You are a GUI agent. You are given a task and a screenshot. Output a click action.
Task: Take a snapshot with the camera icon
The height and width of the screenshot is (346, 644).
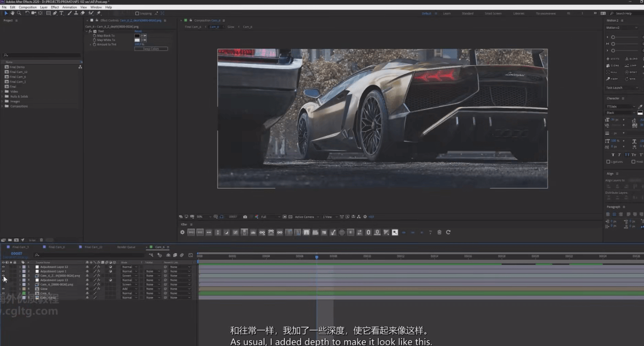tap(245, 217)
